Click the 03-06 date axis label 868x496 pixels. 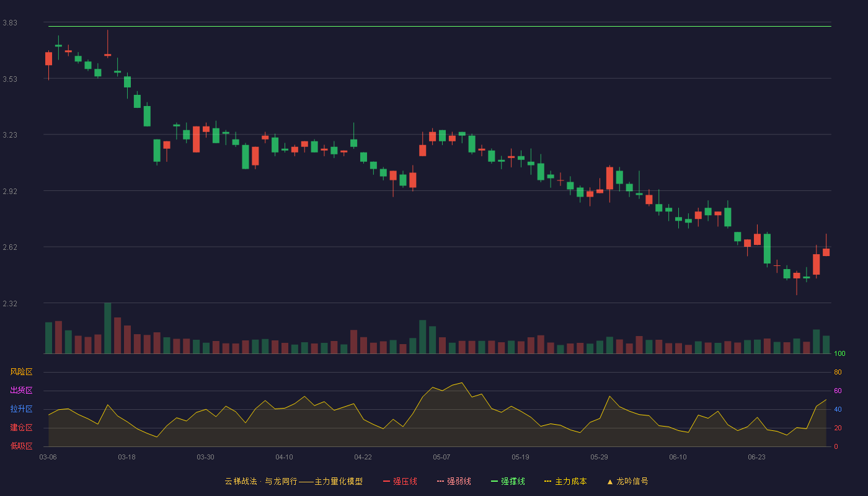(48, 457)
